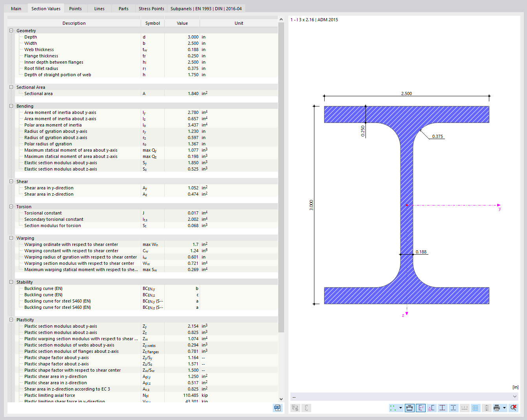Open the print options dropdown arrow
527x420 pixels.
pos(504,408)
